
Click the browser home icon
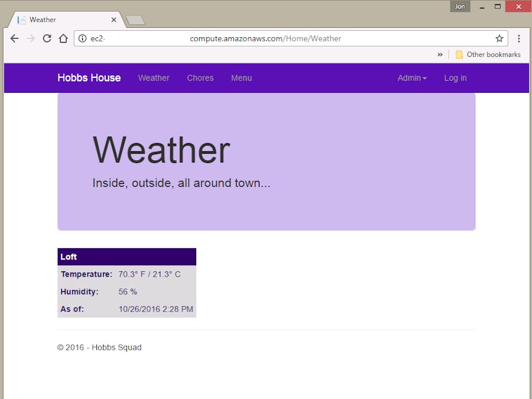(x=63, y=38)
